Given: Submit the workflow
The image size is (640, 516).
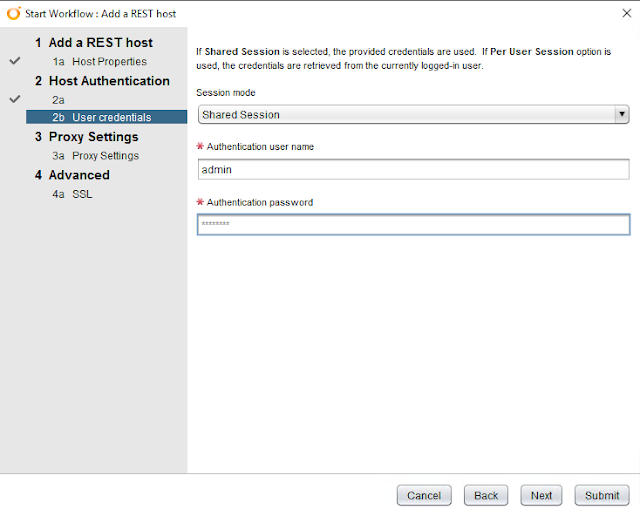Looking at the screenshot, I should pyautogui.click(x=602, y=495).
